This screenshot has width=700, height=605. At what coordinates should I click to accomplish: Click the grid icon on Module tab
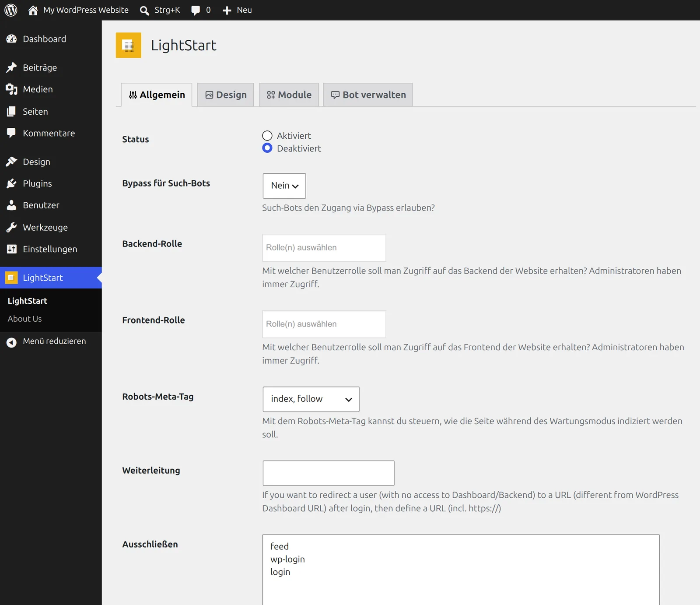point(271,95)
